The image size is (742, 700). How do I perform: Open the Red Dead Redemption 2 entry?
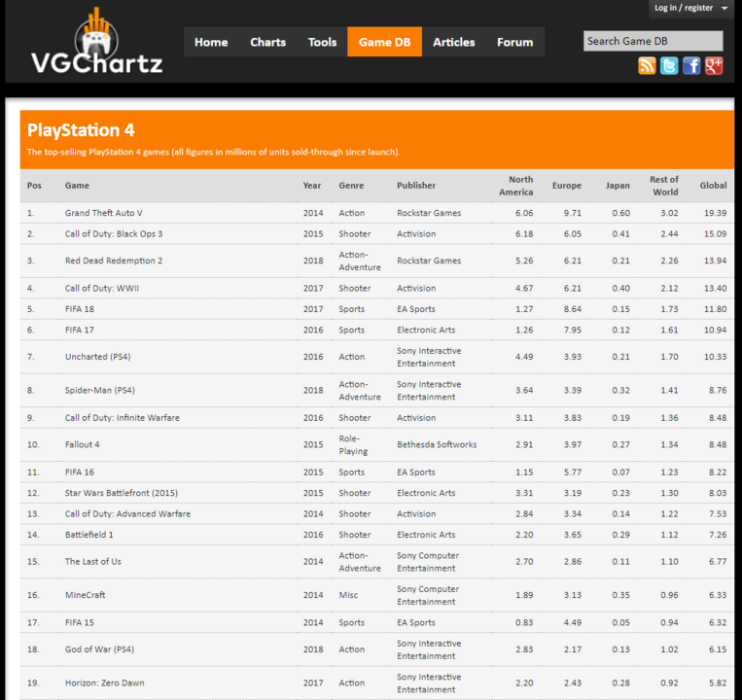click(x=114, y=261)
